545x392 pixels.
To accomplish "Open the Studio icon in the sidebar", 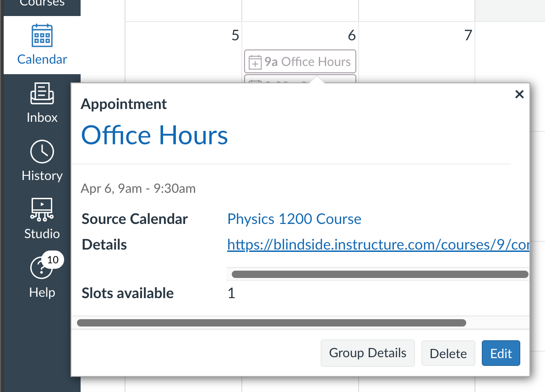I will (x=42, y=209).
